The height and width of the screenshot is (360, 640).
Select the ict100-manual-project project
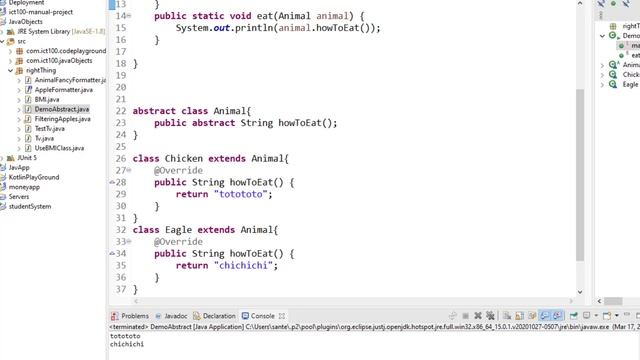coord(40,12)
